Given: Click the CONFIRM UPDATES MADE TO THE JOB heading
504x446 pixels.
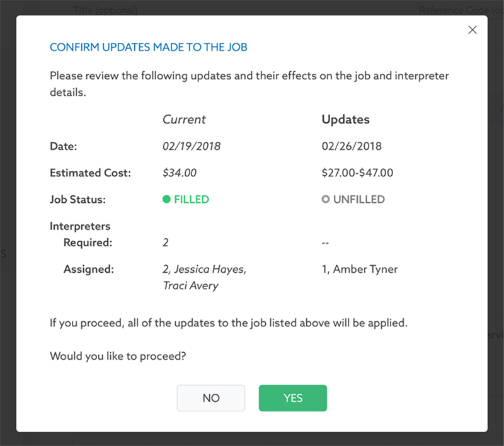Looking at the screenshot, I should pyautogui.click(x=150, y=47).
